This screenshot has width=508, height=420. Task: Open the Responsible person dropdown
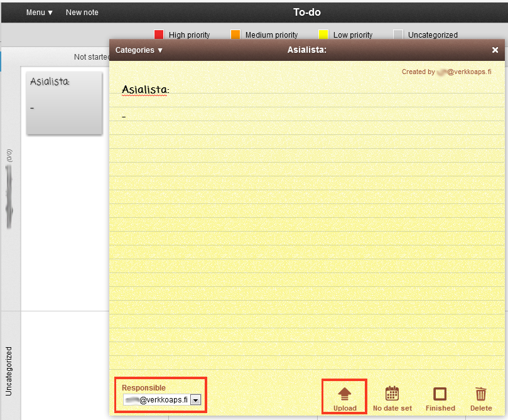tap(195, 400)
